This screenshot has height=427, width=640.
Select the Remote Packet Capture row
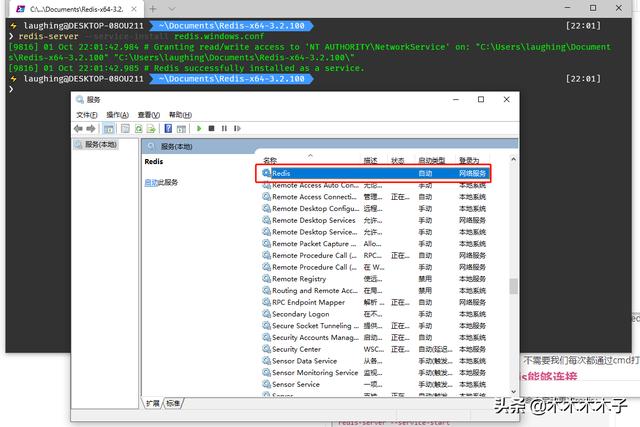pyautogui.click(x=373, y=244)
